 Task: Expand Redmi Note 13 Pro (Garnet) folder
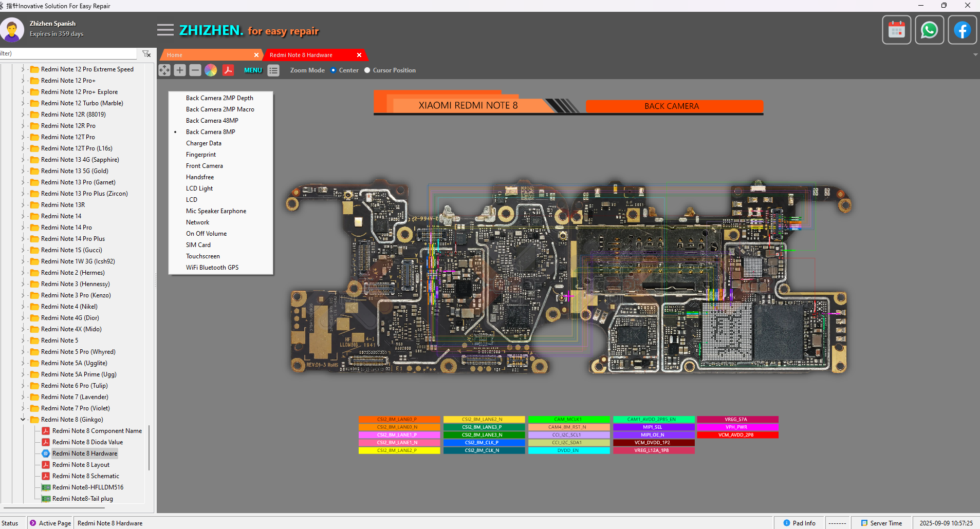[x=23, y=182]
